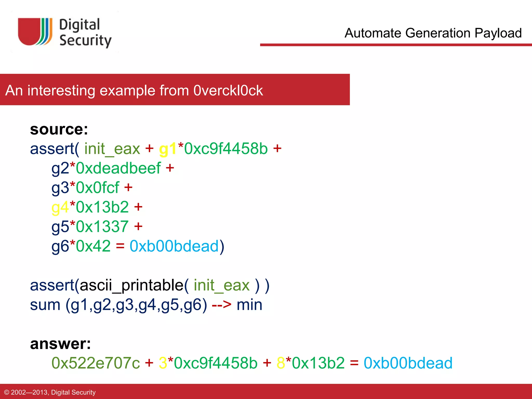Select 'g6*0x42' term
The image size is (532, 399).
[81, 246]
